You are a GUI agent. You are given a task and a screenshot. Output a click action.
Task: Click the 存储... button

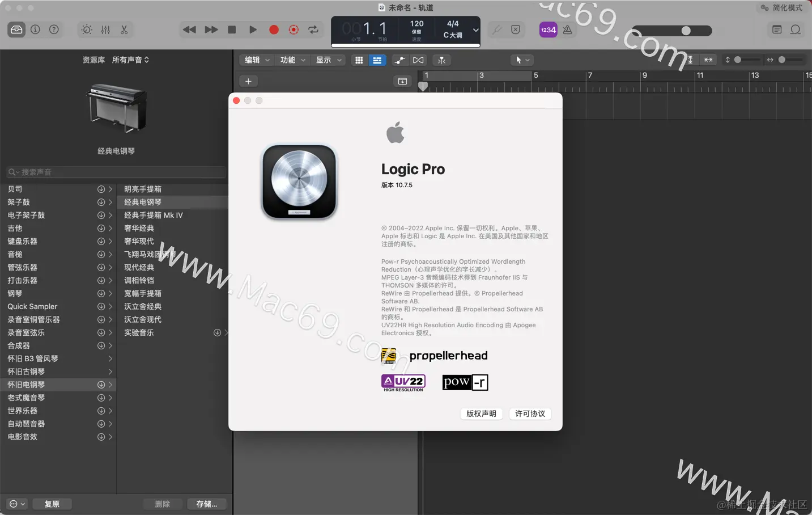tap(207, 504)
